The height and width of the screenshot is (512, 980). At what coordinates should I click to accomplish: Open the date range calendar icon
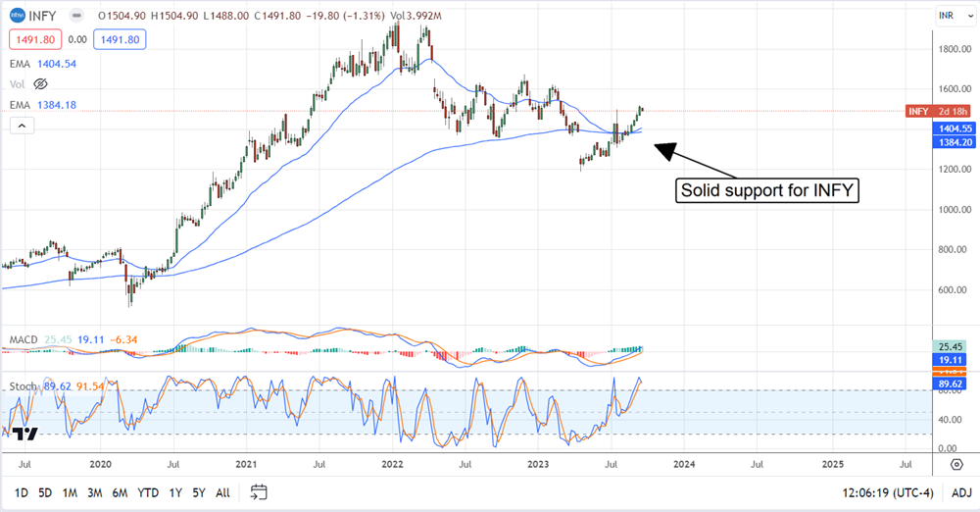click(x=259, y=492)
